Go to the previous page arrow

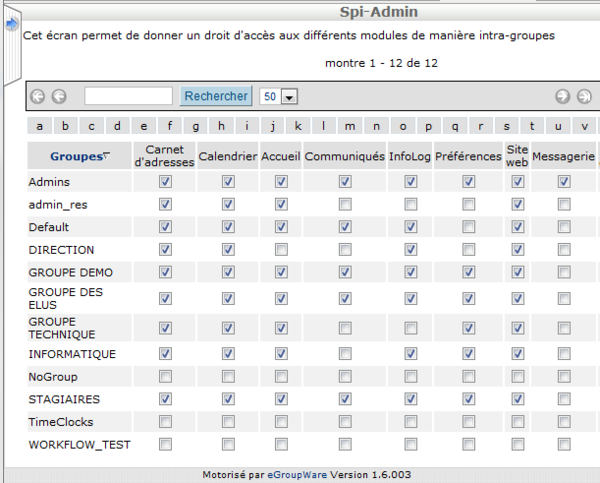(x=59, y=96)
